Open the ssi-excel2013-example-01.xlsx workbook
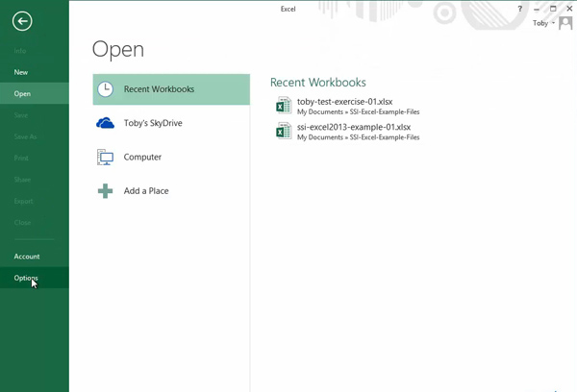This screenshot has height=392, width=577. pos(353,127)
